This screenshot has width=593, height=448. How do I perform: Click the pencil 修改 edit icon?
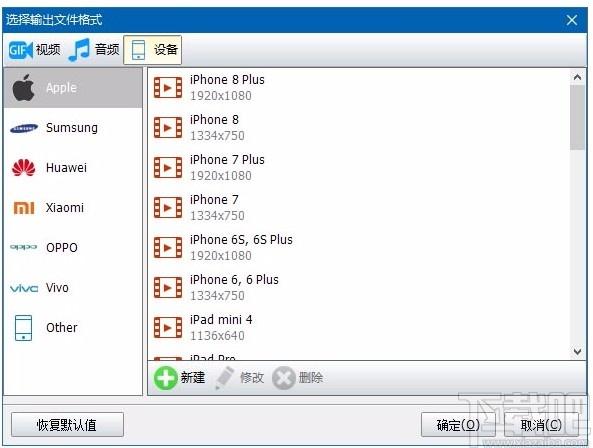click(225, 378)
